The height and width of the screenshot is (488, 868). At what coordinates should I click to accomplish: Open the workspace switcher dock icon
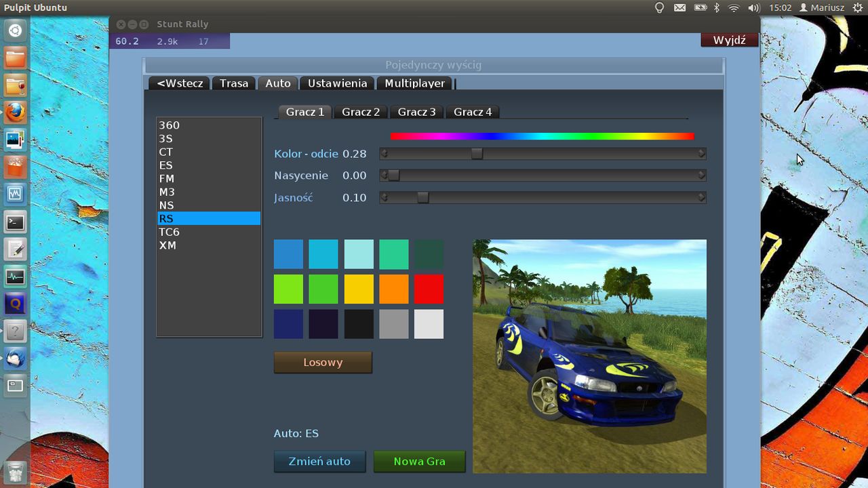[x=16, y=386]
